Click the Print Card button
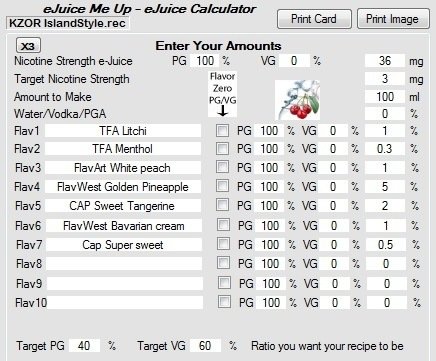The width and height of the screenshot is (436, 361). point(314,19)
